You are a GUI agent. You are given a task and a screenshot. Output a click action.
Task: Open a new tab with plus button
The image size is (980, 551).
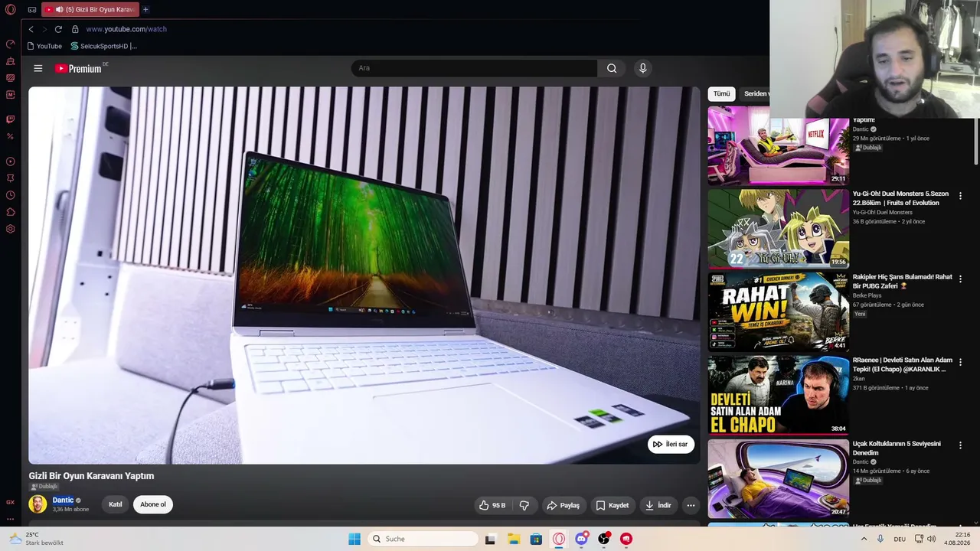pyautogui.click(x=145, y=10)
